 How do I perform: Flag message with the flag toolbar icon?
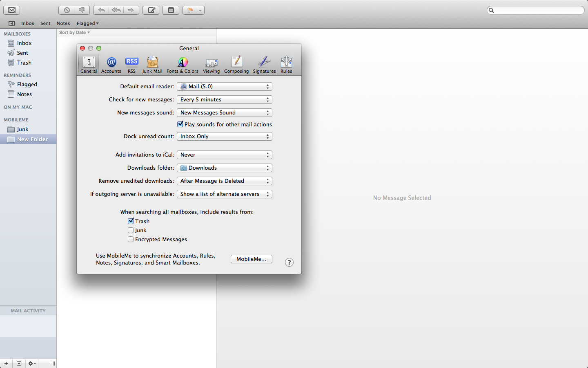(190, 10)
